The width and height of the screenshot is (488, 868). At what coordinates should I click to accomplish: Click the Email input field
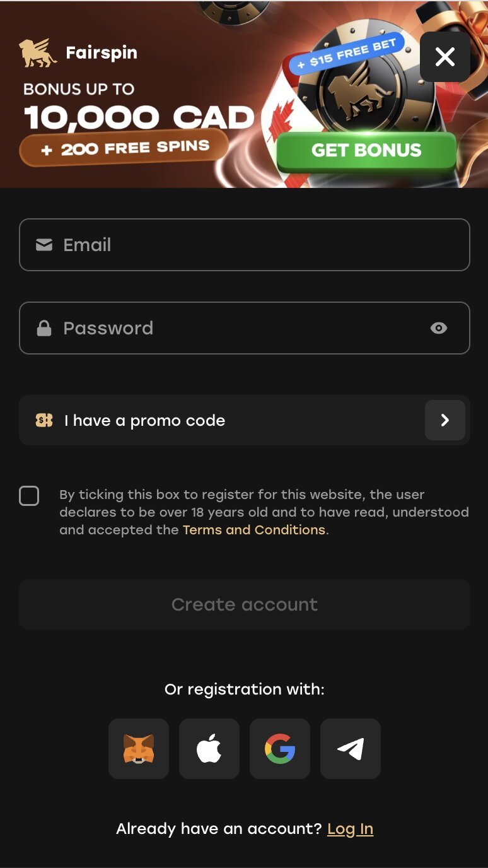[x=244, y=245]
